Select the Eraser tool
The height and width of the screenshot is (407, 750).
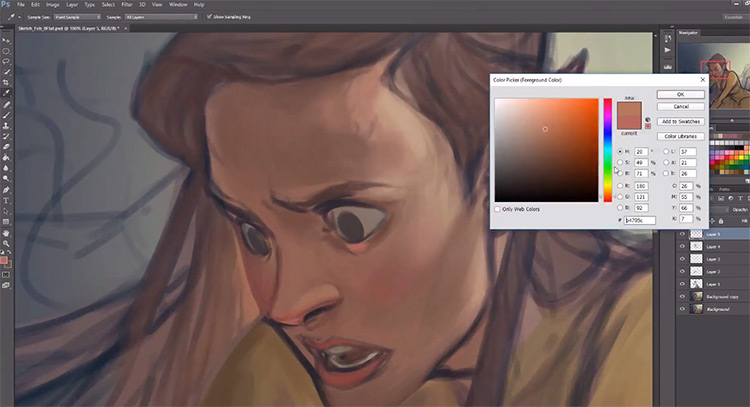pyautogui.click(x=6, y=147)
